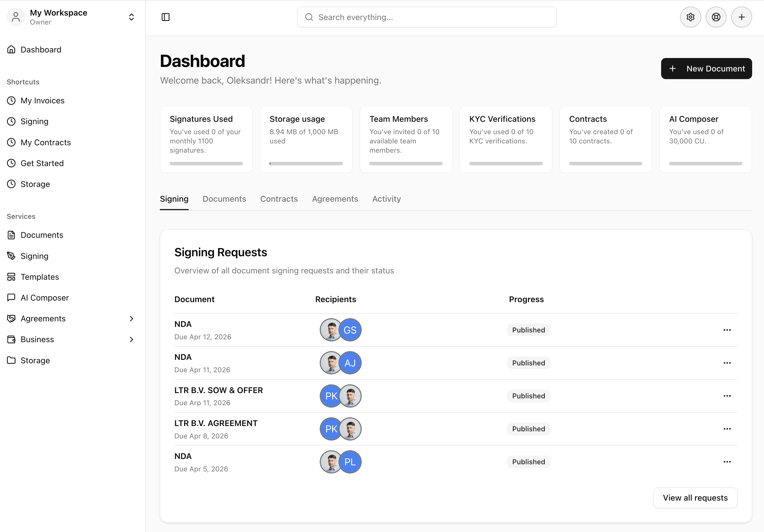
Task: Open My Invoices shortcut
Action: coord(42,100)
